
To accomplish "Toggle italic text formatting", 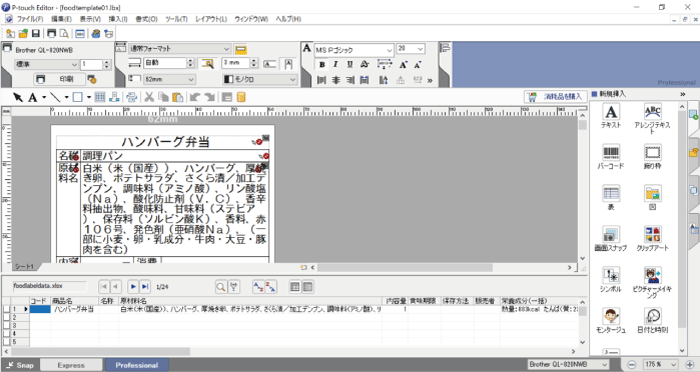I will (336, 64).
